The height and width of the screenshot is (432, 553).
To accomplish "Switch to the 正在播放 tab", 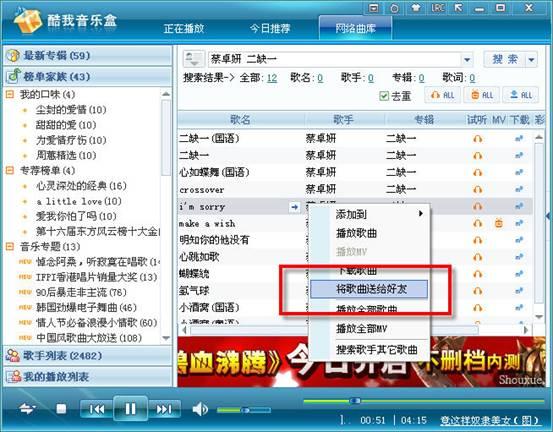I will coord(184,29).
